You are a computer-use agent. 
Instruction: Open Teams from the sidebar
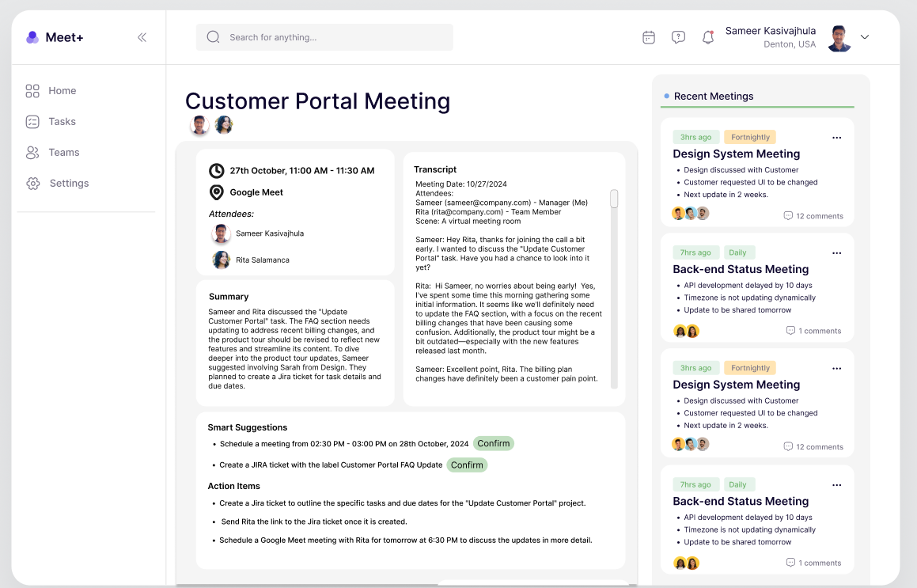click(x=32, y=152)
